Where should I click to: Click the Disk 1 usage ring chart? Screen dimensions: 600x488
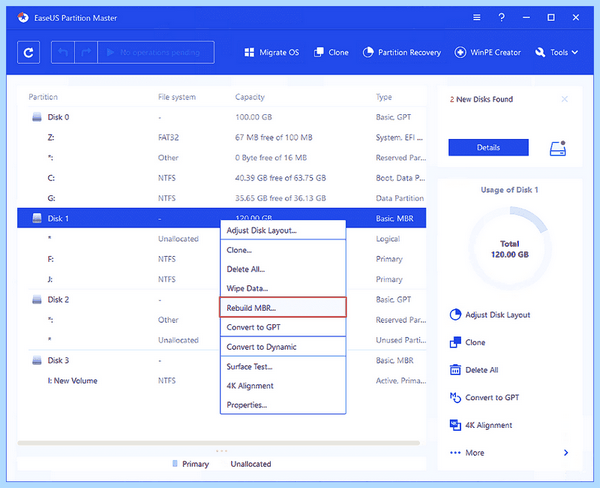click(x=510, y=249)
